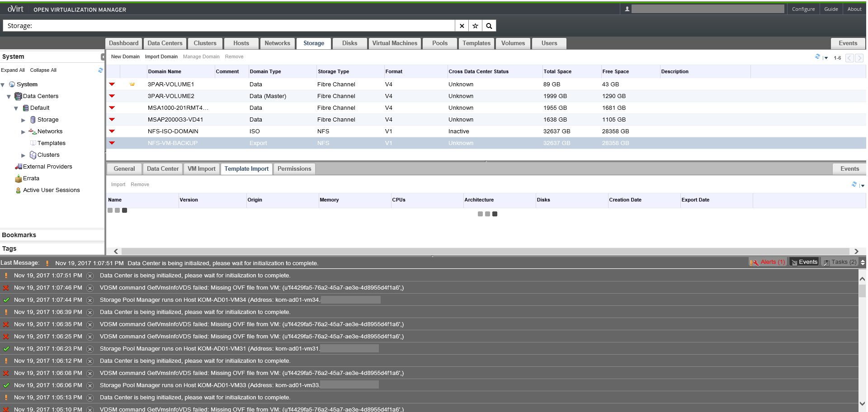This screenshot has width=868, height=412.
Task: Click the Errata tree icon
Action: pyautogui.click(x=19, y=178)
